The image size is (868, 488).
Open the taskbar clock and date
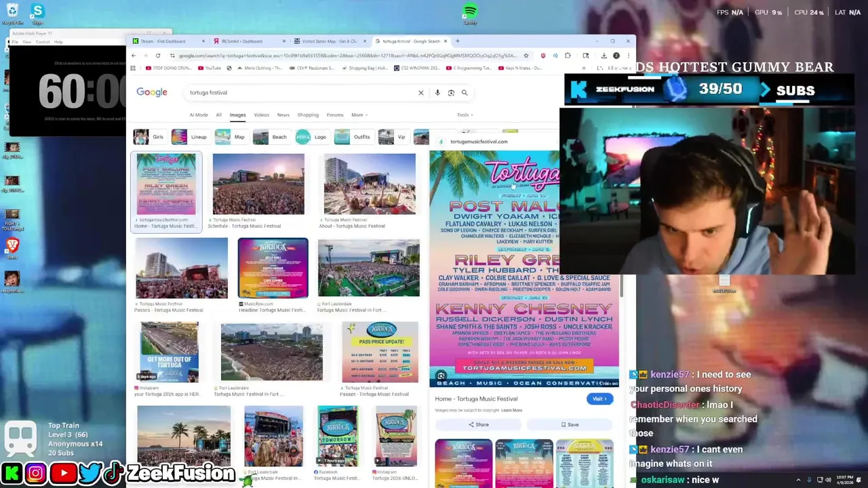(846, 480)
